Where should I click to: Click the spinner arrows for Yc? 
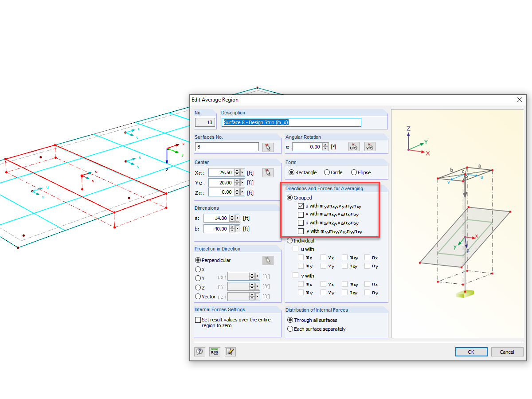point(237,182)
